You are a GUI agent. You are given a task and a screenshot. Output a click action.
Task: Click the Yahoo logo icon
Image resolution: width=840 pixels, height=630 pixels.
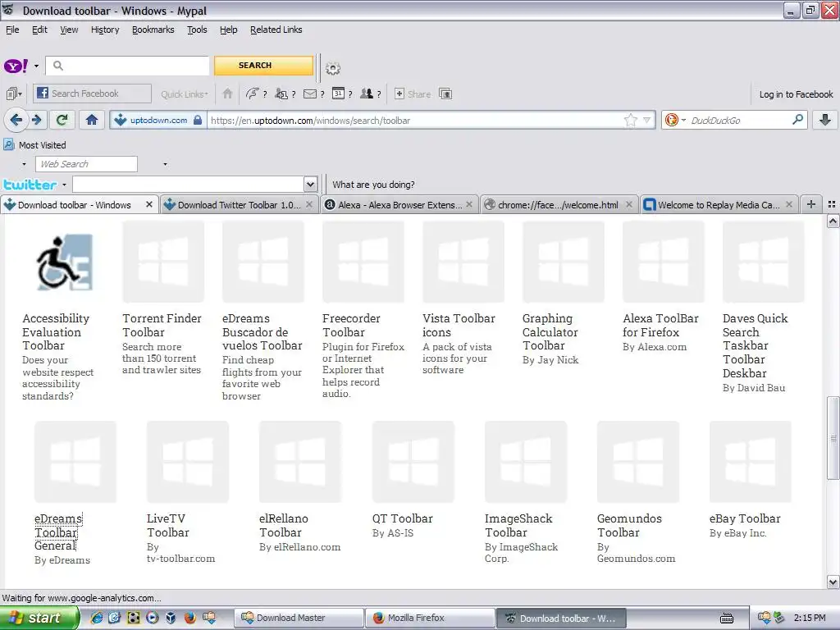coord(16,66)
